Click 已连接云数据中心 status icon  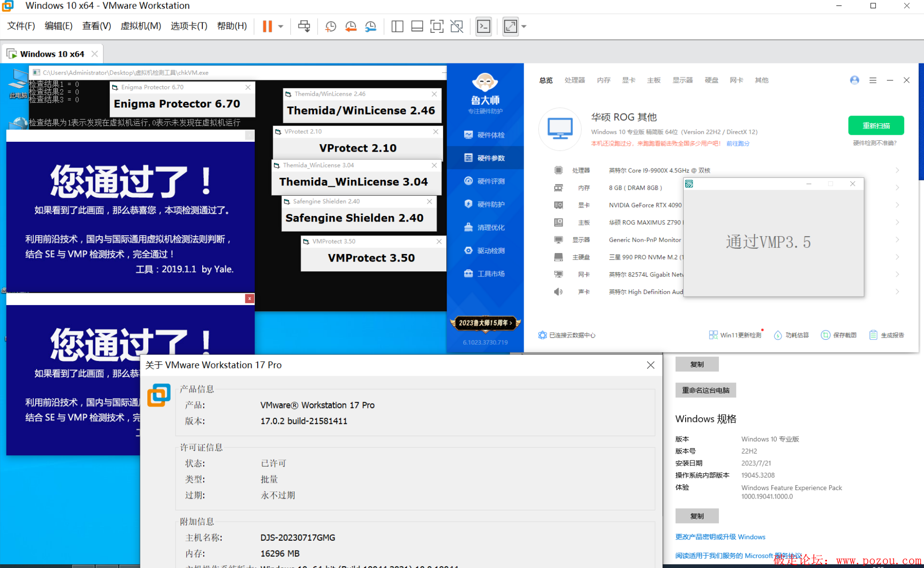(542, 335)
